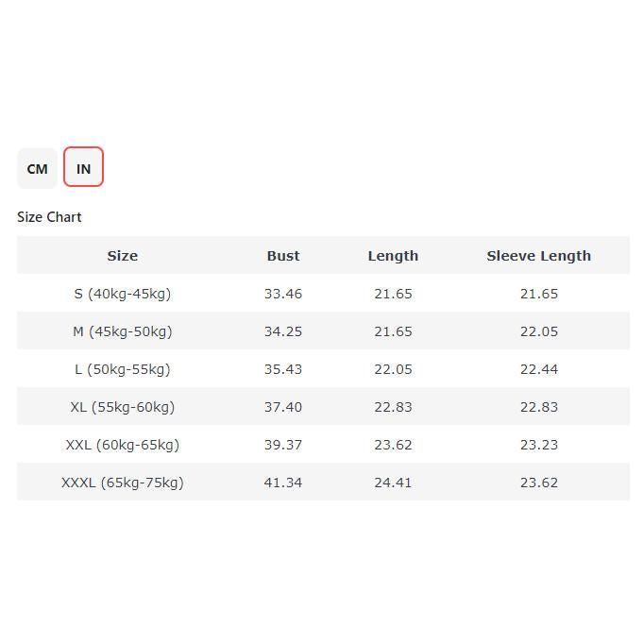Select the L (50kg-55kg) size row label
The image size is (644, 644).
123,369
